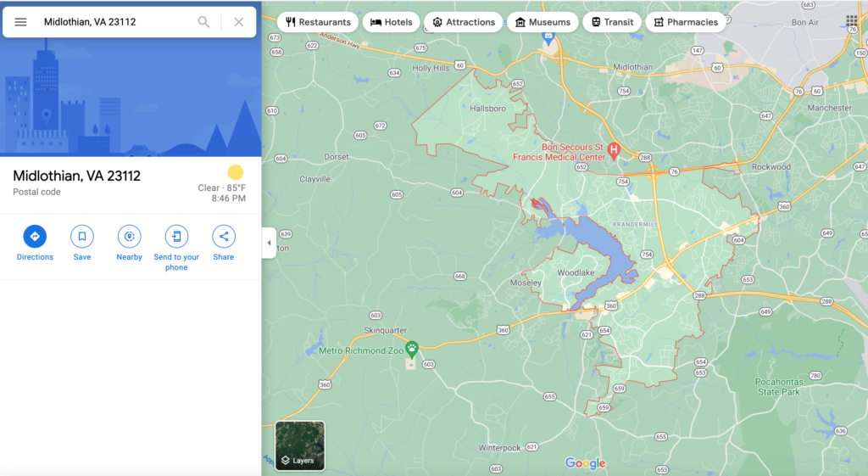Click the Skinquarter map label
868x476 pixels.
386,330
